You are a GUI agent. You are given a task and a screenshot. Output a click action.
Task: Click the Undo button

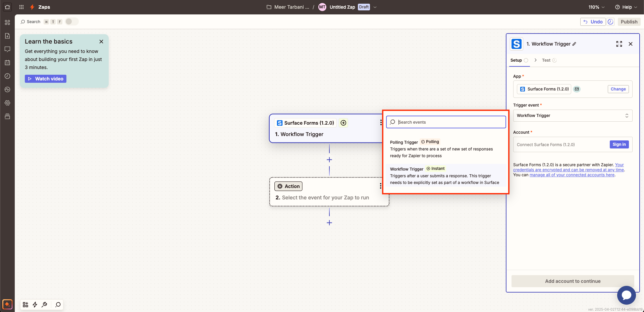[593, 22]
